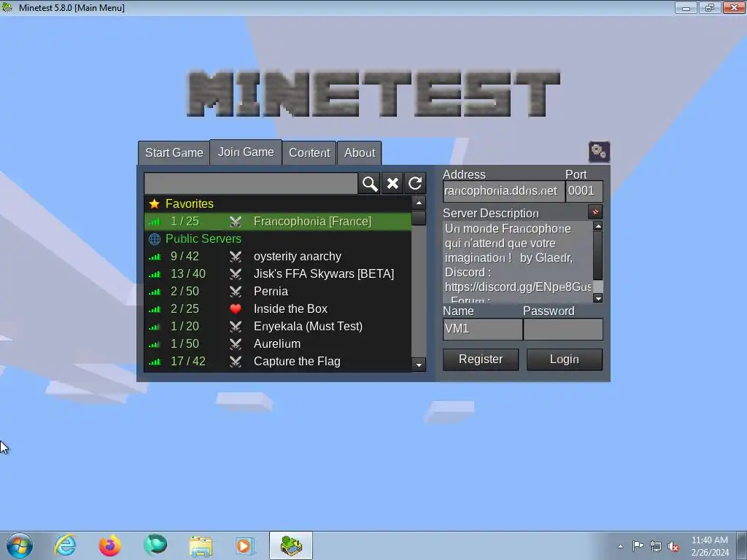
Task: Open the Action Center flag icon
Action: pos(638,546)
